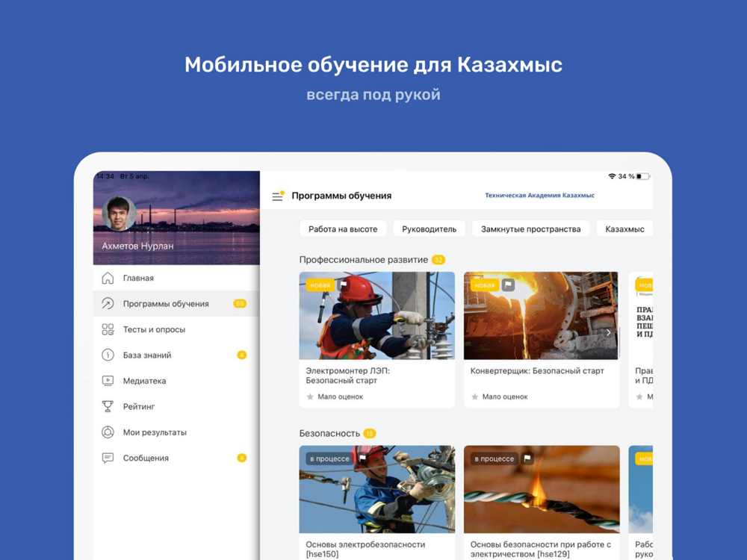Click the База знаний info icon
The width and height of the screenshot is (747, 560).
[108, 355]
